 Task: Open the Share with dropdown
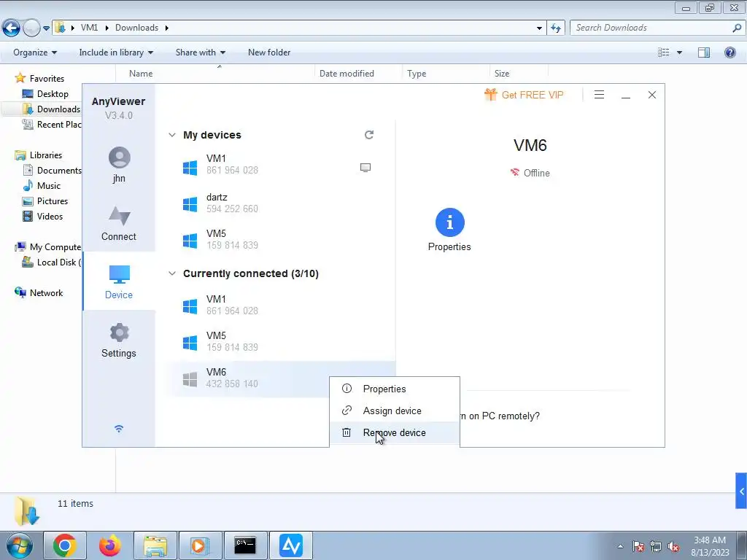[x=201, y=52]
